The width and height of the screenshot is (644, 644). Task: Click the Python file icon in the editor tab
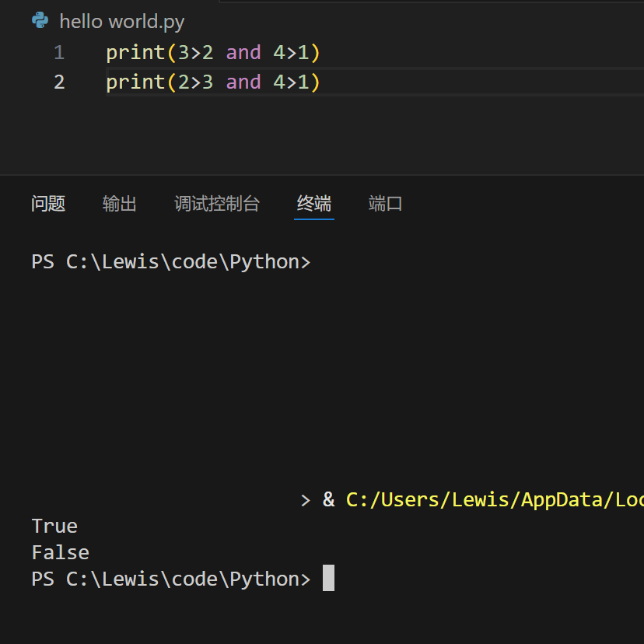[x=40, y=21]
